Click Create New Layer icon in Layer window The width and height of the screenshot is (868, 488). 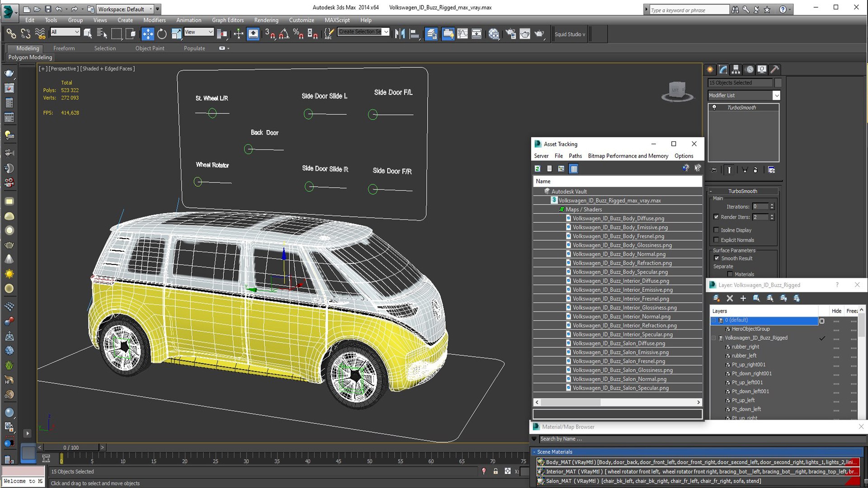click(716, 298)
